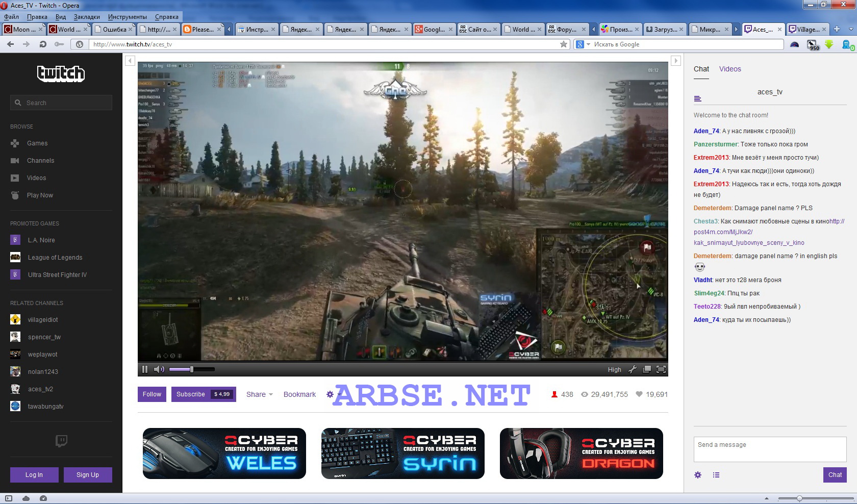The height and width of the screenshot is (504, 857).
Task: Open the Инструменты menu
Action: [127, 17]
